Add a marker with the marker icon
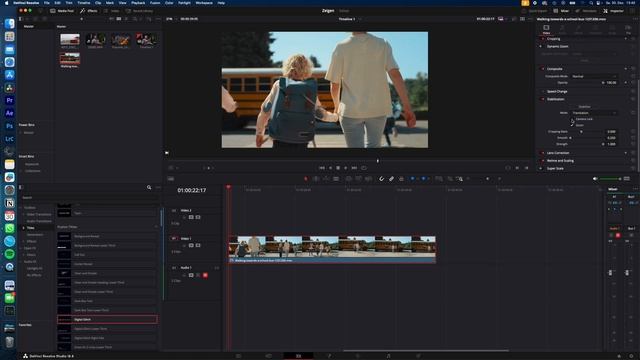Screen dimensions: 640x360 point(423,179)
